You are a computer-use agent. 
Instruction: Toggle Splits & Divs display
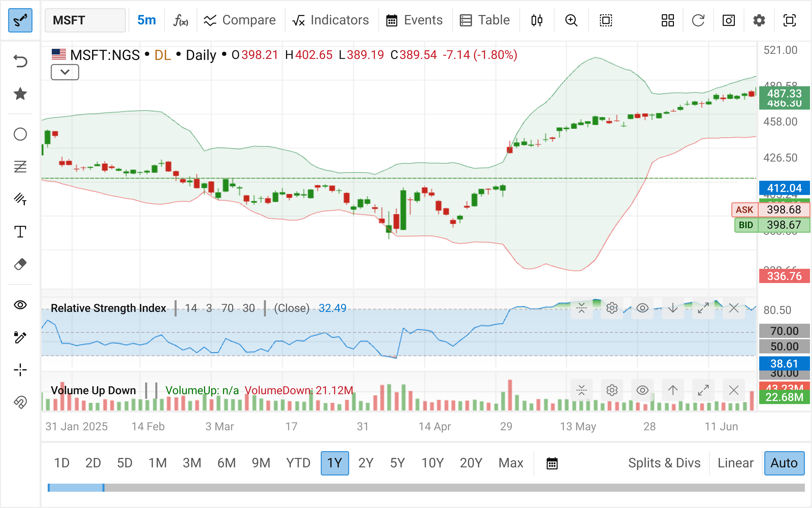664,463
